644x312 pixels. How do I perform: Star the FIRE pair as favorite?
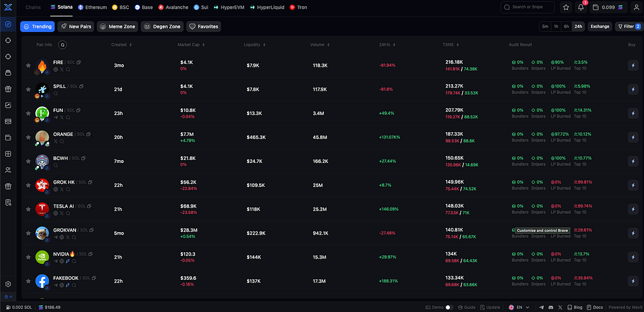pyautogui.click(x=28, y=65)
